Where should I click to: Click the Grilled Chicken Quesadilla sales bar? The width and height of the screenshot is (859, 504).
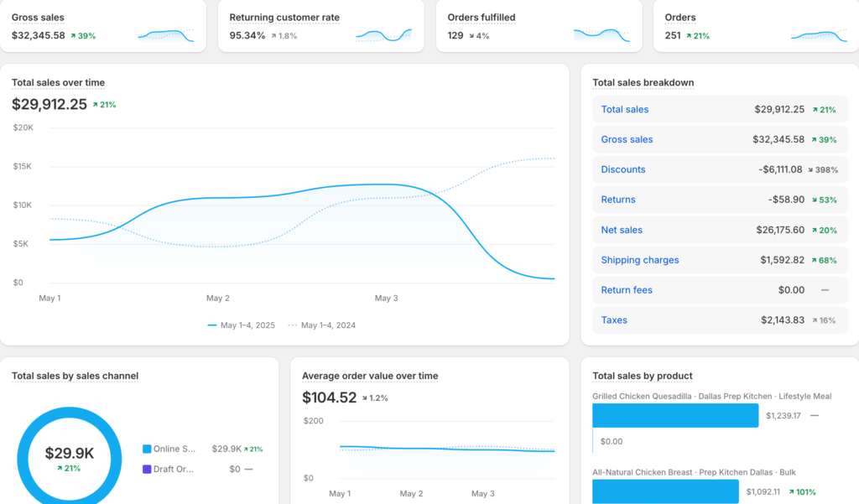[675, 415]
